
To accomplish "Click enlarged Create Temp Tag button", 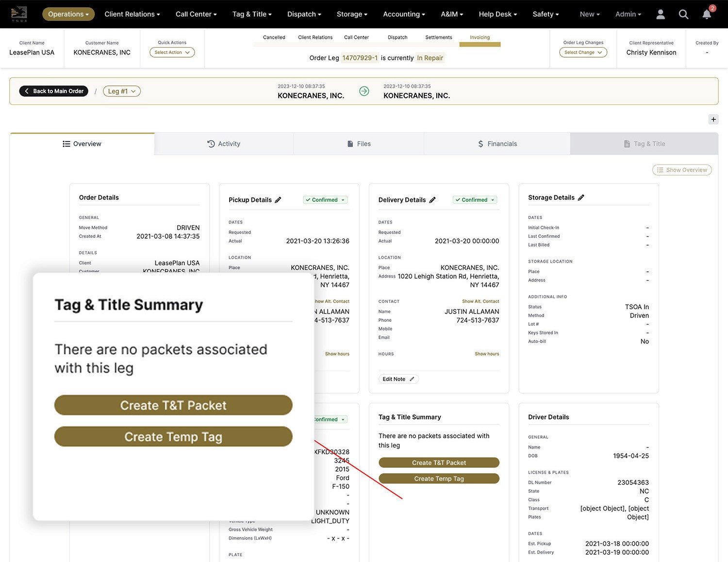I will click(173, 437).
